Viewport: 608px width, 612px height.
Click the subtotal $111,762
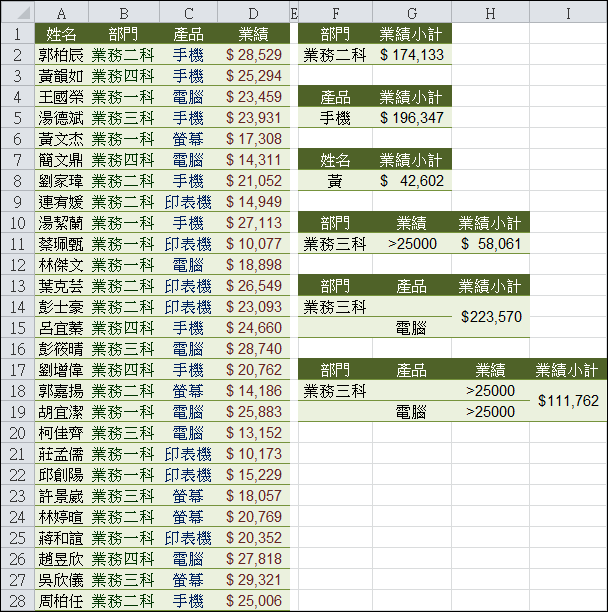(568, 401)
